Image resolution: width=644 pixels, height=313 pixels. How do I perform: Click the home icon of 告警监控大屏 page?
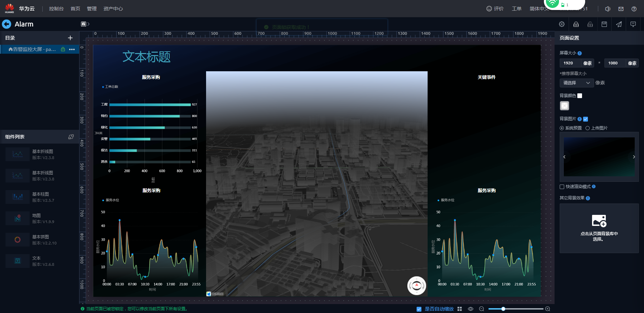(11, 49)
